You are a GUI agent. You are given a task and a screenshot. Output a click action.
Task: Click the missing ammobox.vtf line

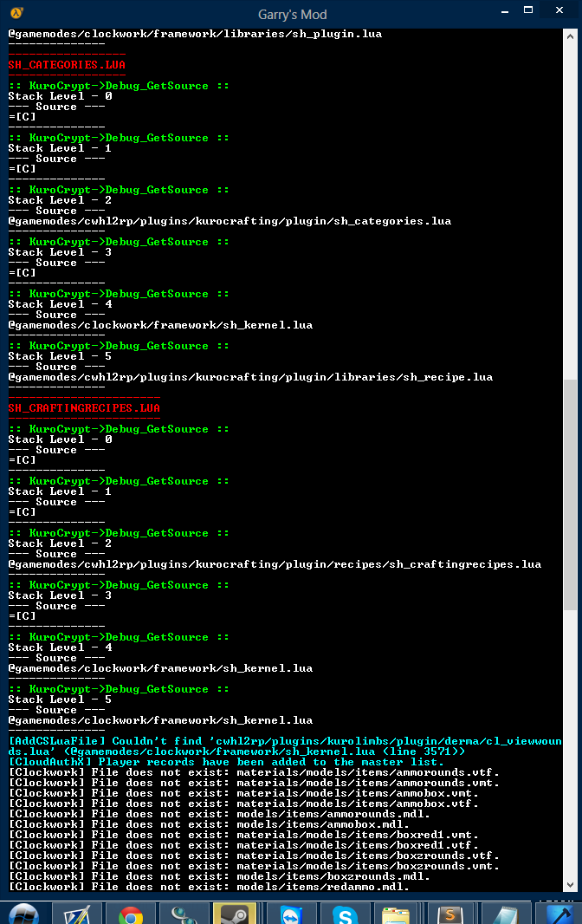pyautogui.click(x=243, y=804)
